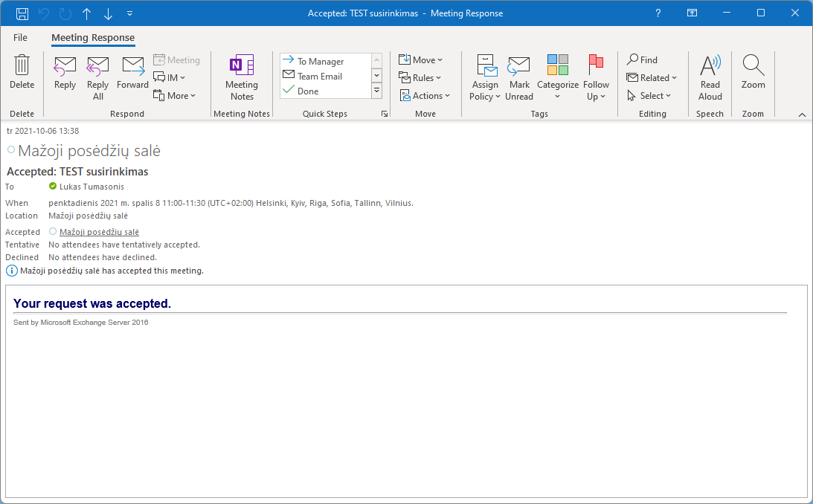
Task: Click the Delete trash can icon
Action: [22, 66]
